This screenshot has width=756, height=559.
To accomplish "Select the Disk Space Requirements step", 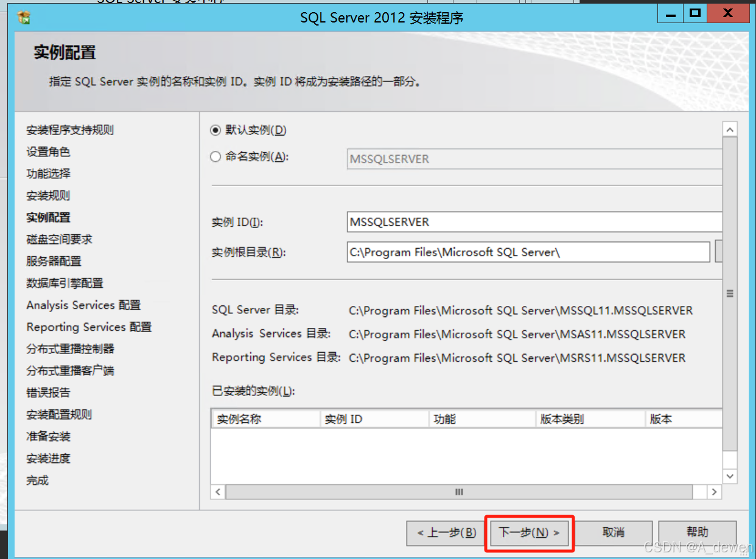I will [59, 240].
